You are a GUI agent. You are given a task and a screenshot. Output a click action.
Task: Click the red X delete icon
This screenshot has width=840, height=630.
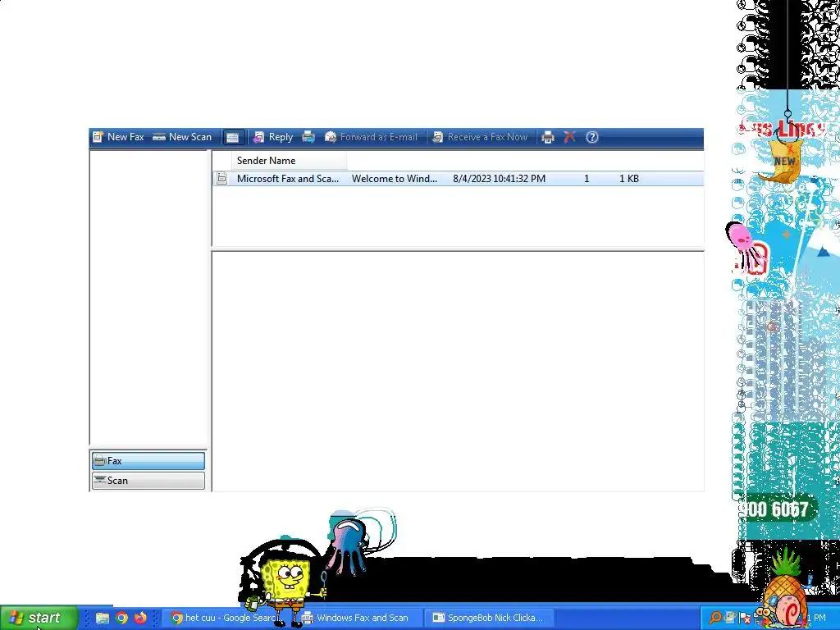pos(569,137)
